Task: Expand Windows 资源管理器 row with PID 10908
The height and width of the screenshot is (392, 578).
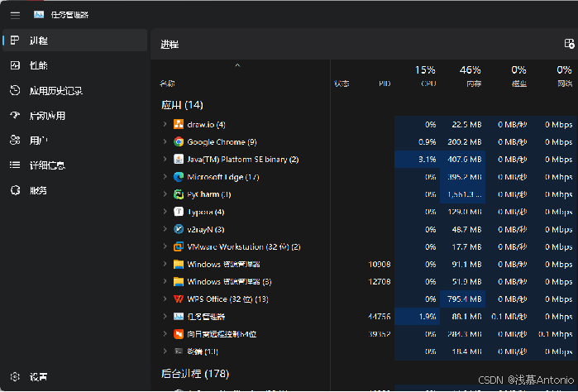Action: [x=165, y=264]
